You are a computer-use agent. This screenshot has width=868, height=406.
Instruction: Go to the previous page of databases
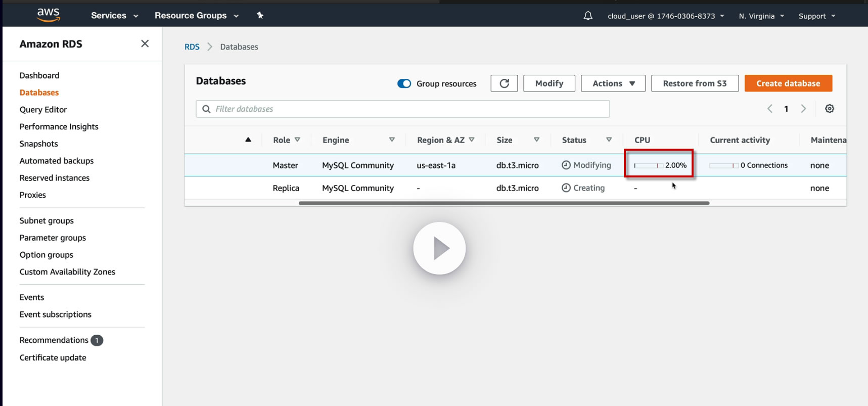coord(769,109)
